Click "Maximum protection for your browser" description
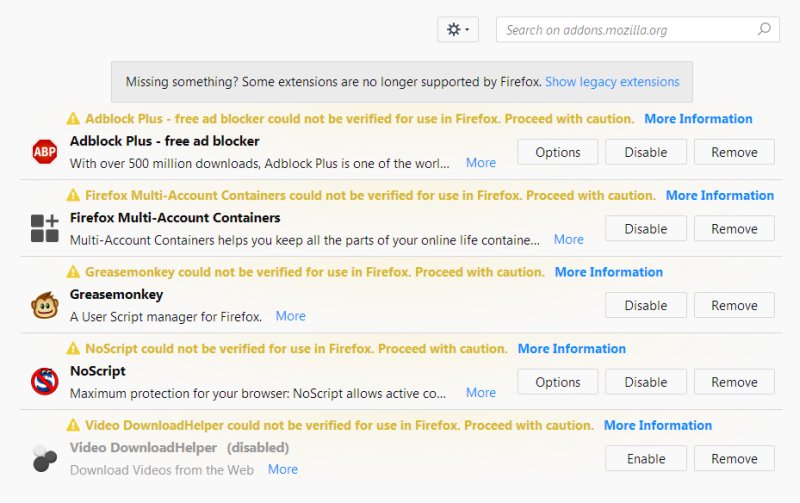 pos(258,393)
